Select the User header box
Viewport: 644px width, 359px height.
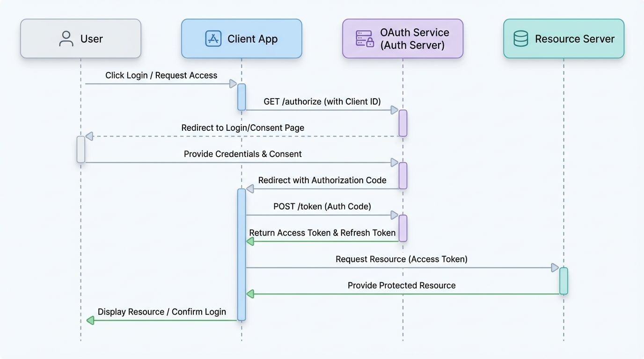tap(80, 38)
